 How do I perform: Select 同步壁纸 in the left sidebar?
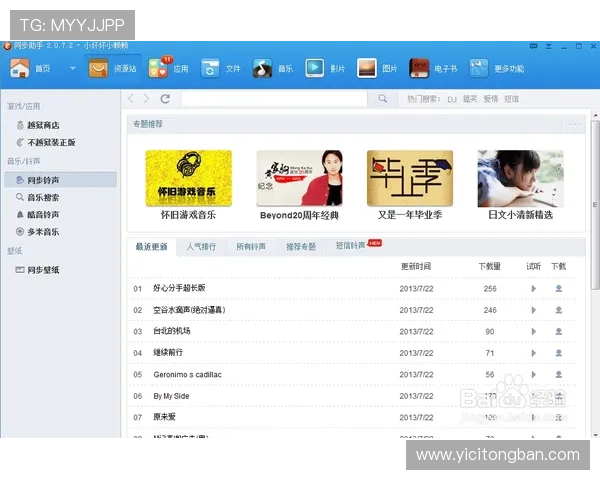point(42,270)
